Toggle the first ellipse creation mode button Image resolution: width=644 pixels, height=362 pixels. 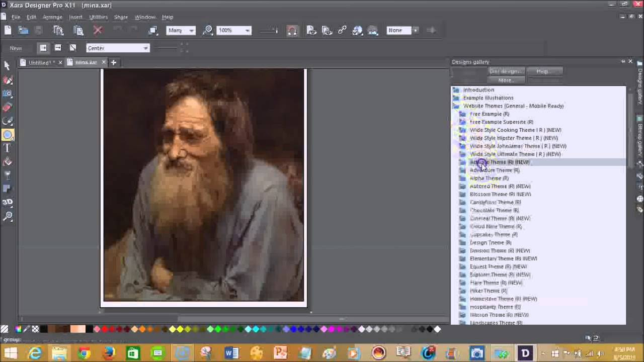tap(43, 48)
